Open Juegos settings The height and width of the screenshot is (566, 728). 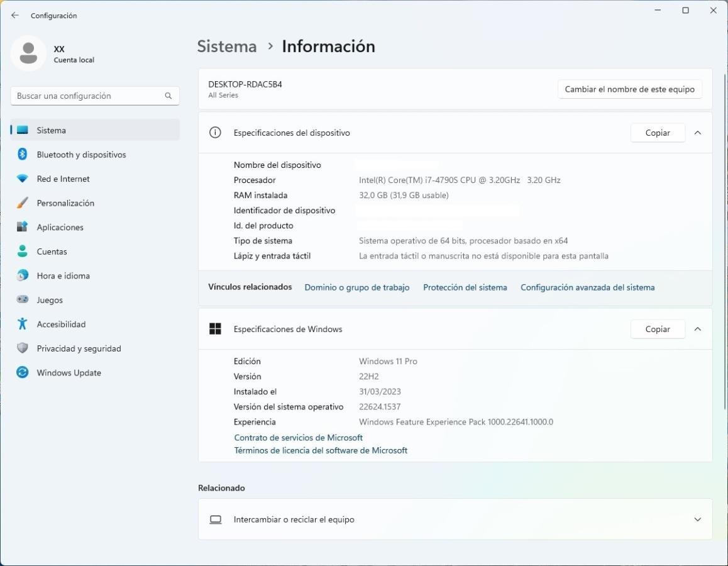50,300
